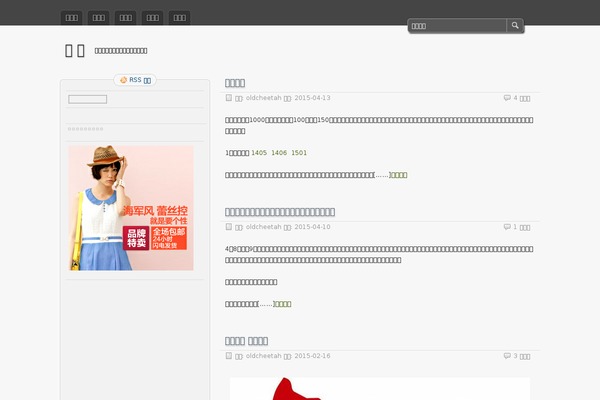Click document icon of 2015-04-10 post
Viewport: 600px width, 400px height.
(229, 227)
